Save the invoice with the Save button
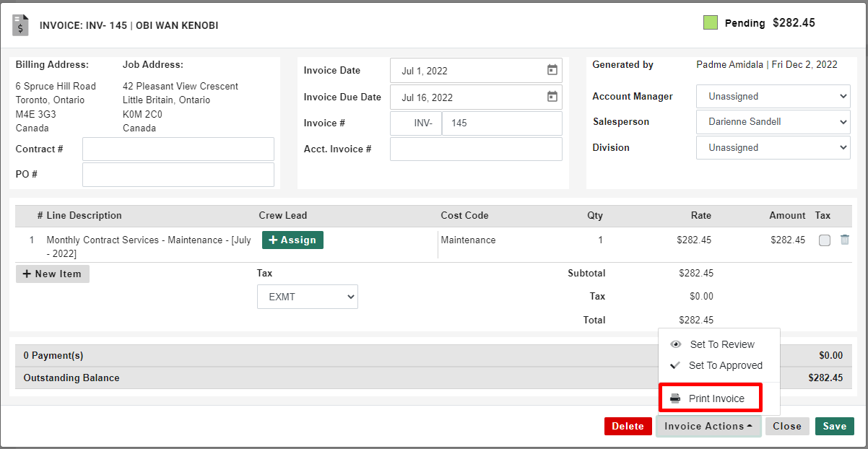Image resolution: width=868 pixels, height=449 pixels. pos(835,426)
